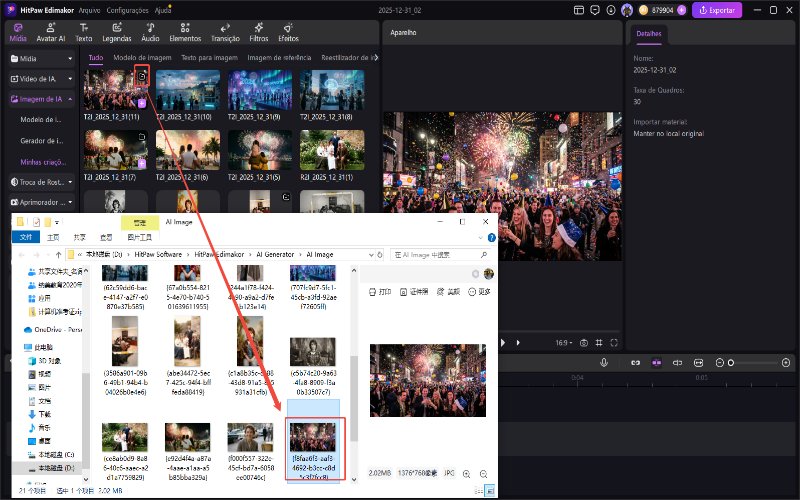800x500 pixels.
Task: Open the feedback message icon in title bar
Action: pos(595,10)
